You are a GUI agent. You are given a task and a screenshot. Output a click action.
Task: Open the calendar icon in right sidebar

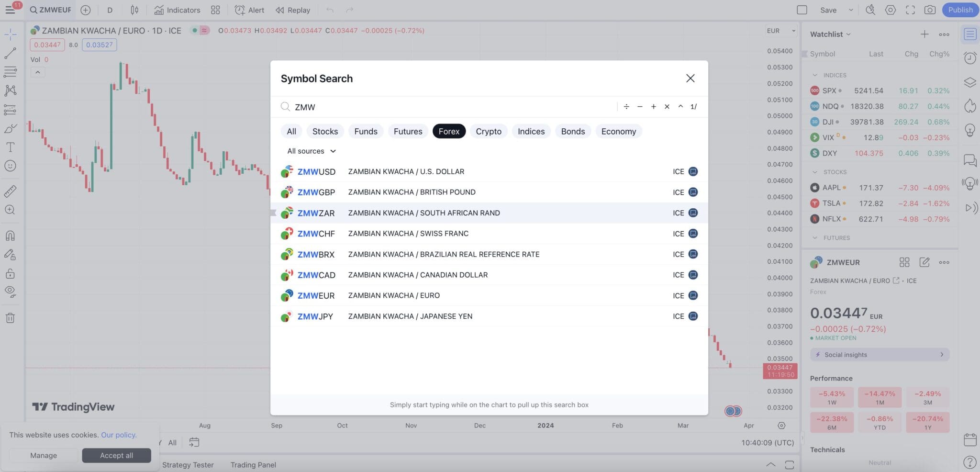[969, 439]
